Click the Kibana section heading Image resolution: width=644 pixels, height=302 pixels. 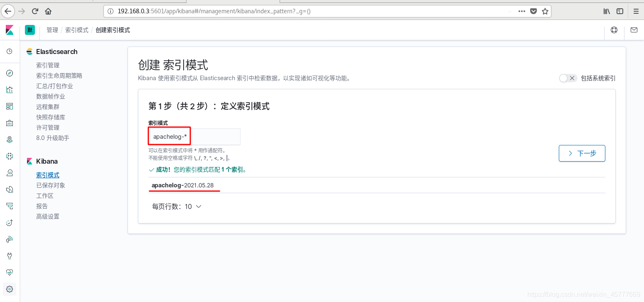pos(47,161)
